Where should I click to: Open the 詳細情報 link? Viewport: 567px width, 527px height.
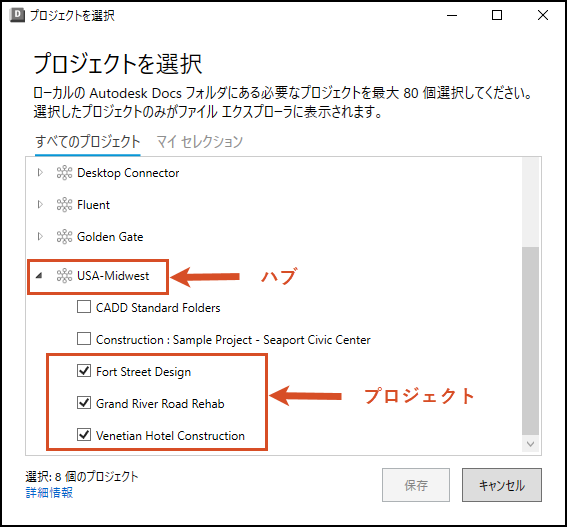tap(49, 493)
